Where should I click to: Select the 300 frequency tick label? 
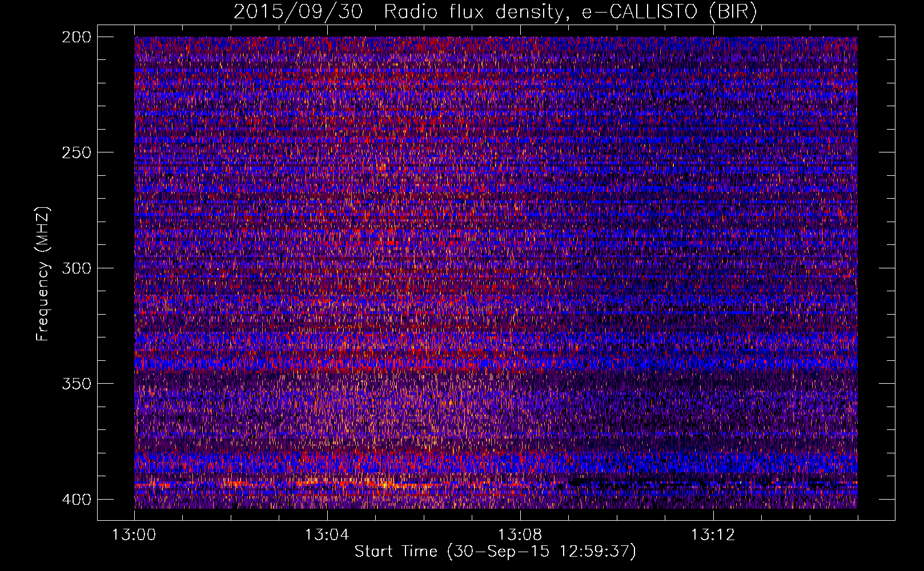click(76, 268)
